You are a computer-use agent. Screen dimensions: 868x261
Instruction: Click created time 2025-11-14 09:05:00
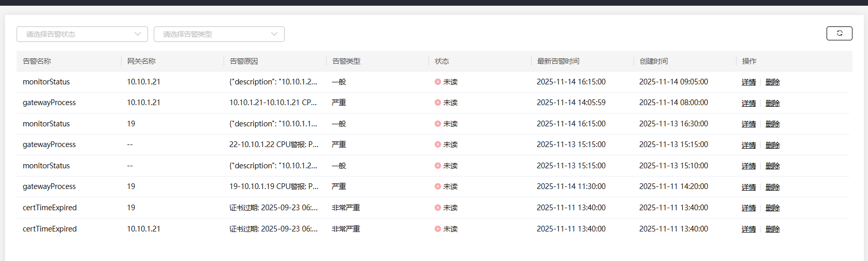tap(673, 82)
